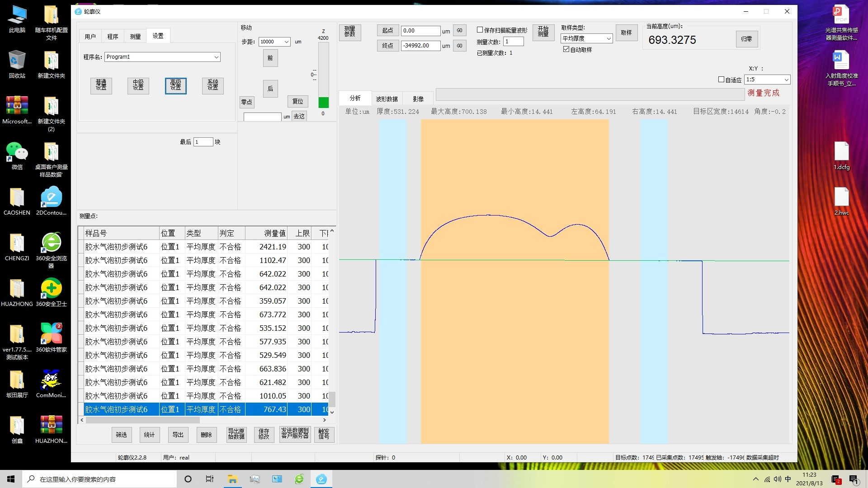Open ComMonitor desktop icon
Screen dimensions: 868x488
click(51, 380)
